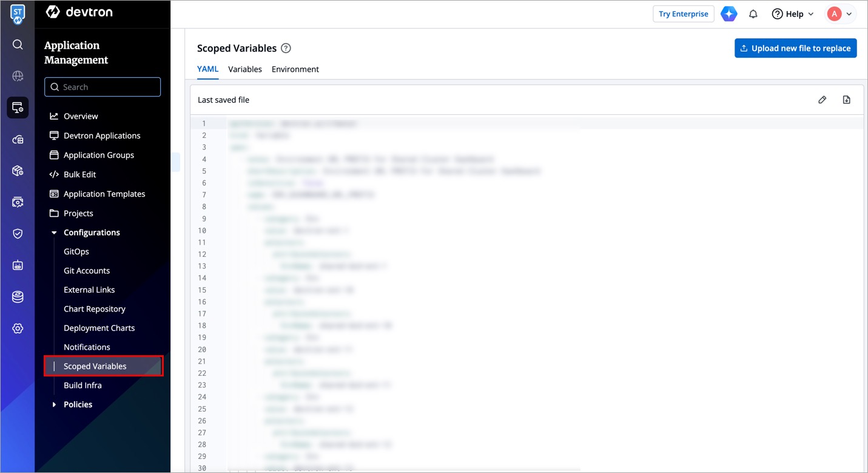Click the search magnifier in left rail
The image size is (868, 473).
(18, 44)
